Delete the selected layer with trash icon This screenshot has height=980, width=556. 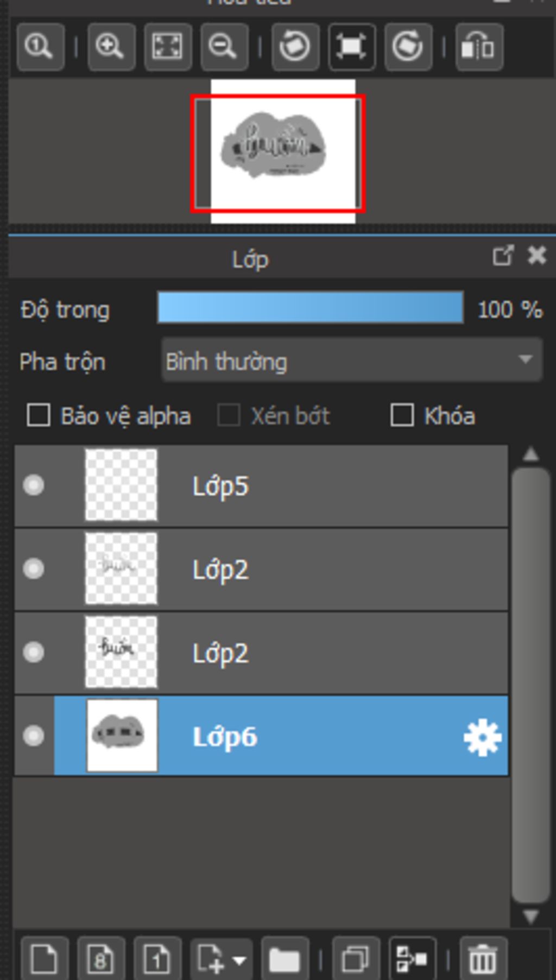pyautogui.click(x=483, y=959)
